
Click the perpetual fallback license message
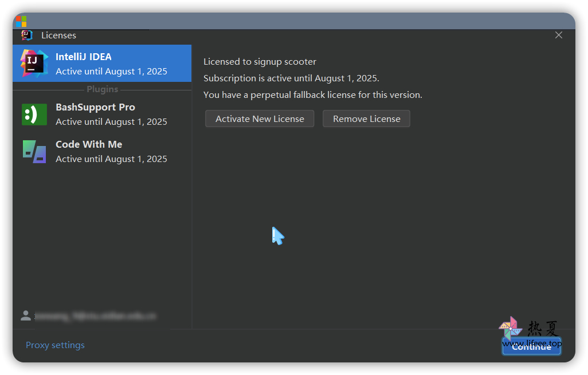312,95
